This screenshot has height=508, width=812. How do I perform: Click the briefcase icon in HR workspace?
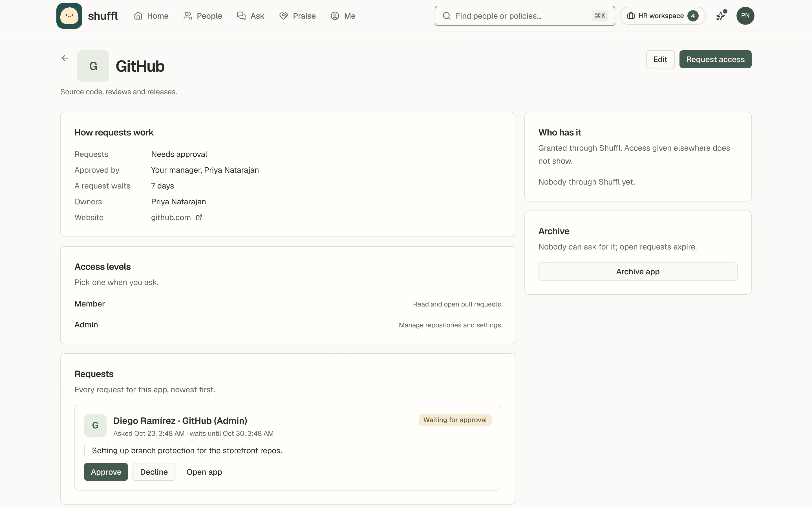pos(631,16)
